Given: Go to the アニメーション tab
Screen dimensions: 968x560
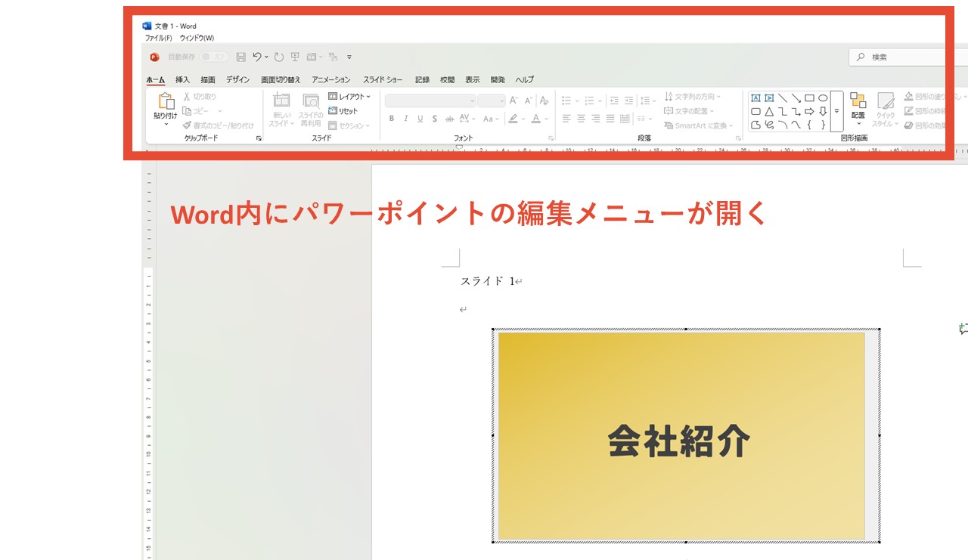Looking at the screenshot, I should (x=331, y=79).
